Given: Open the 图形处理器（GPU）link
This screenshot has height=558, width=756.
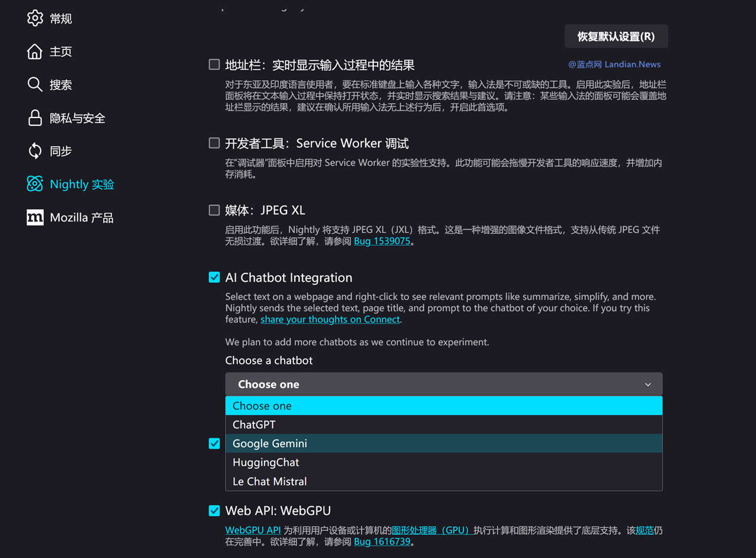Looking at the screenshot, I should point(431,530).
